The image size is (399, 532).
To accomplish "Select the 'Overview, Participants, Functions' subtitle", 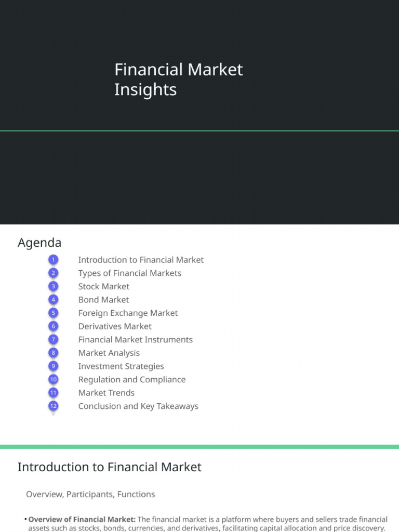I will pos(90,494).
